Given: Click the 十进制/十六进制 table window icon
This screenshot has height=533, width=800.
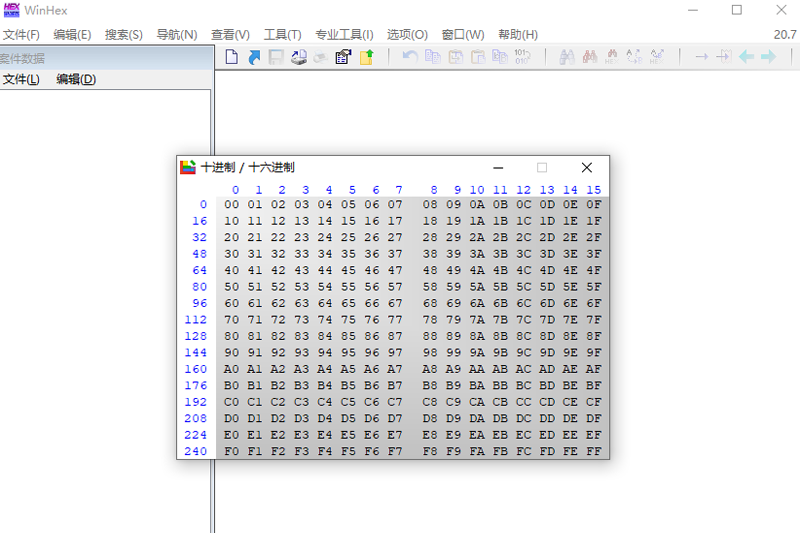Looking at the screenshot, I should pyautogui.click(x=188, y=167).
